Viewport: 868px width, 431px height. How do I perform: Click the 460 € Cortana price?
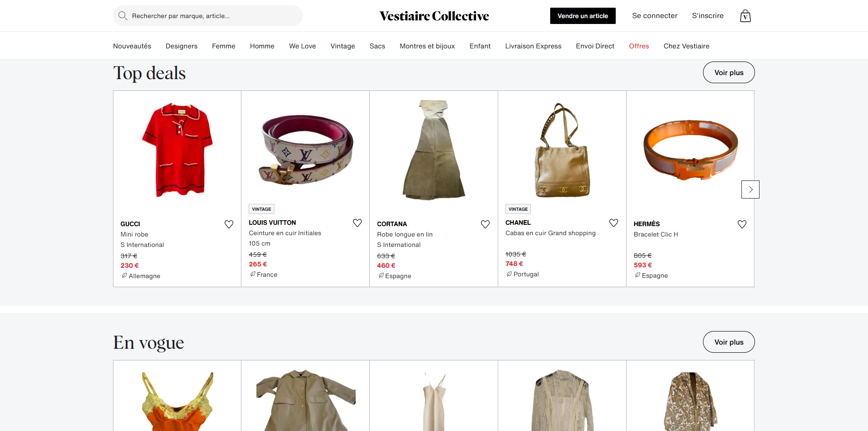386,265
